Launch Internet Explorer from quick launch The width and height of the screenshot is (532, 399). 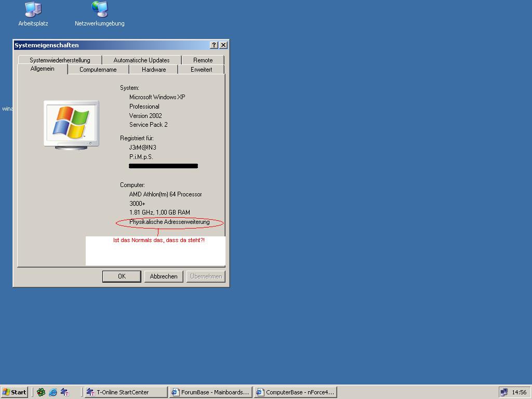[53, 392]
